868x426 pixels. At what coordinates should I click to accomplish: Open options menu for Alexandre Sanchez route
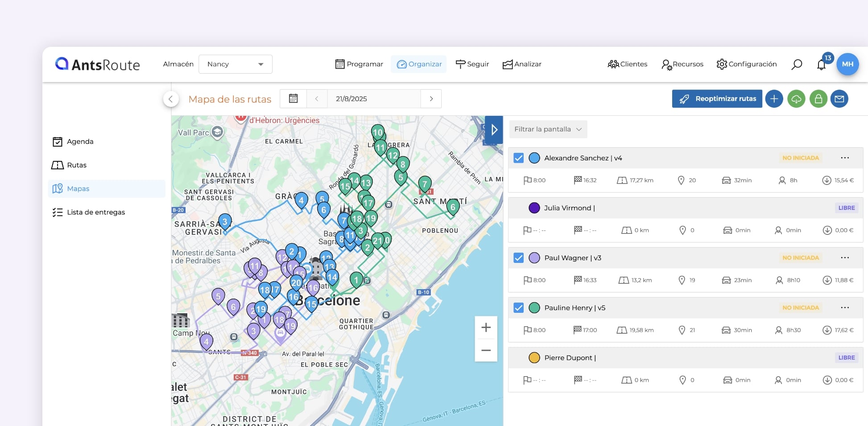click(x=844, y=158)
